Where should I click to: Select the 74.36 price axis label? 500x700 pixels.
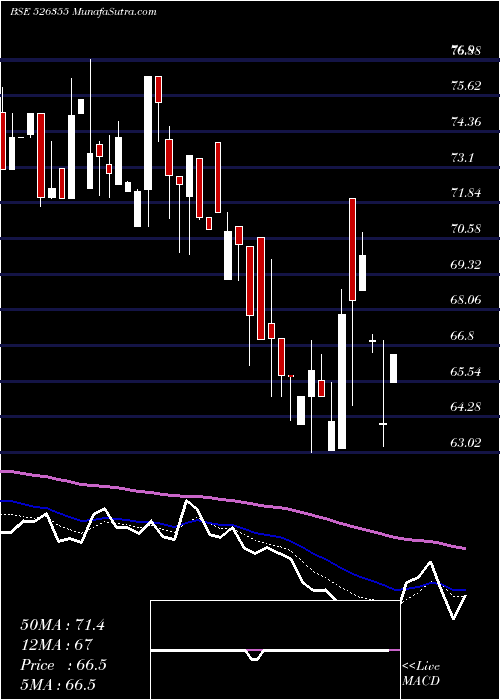point(466,121)
